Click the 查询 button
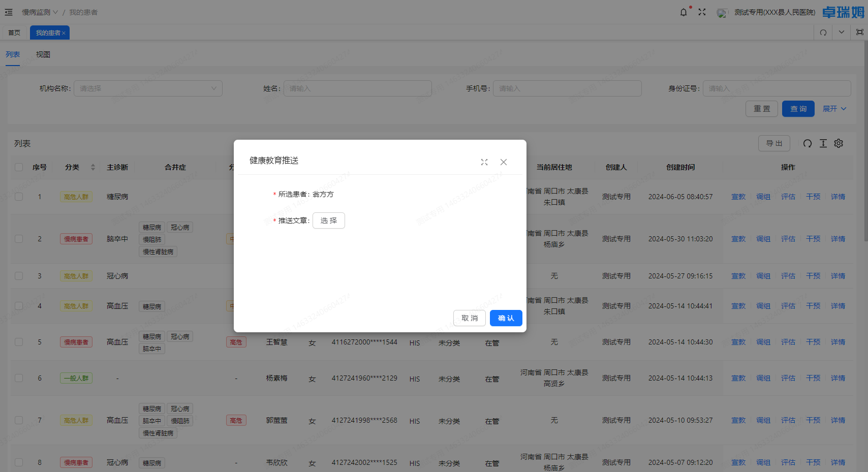Screen dimensions: 868x472 tap(798, 109)
